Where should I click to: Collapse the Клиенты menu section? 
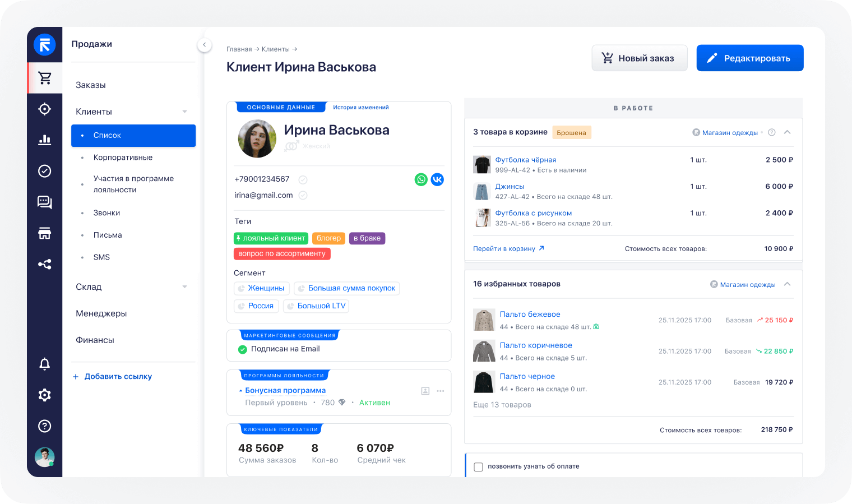185,111
